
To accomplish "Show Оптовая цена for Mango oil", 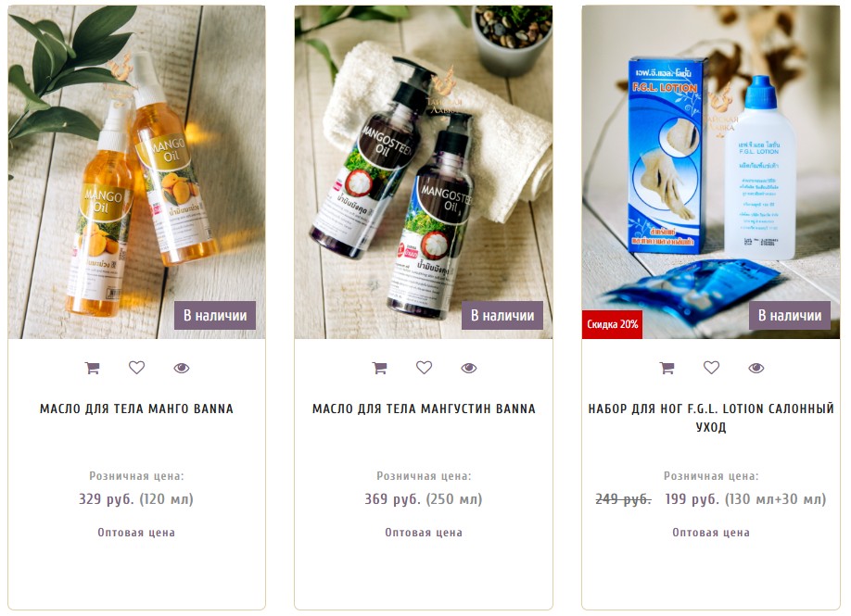I will [136, 533].
